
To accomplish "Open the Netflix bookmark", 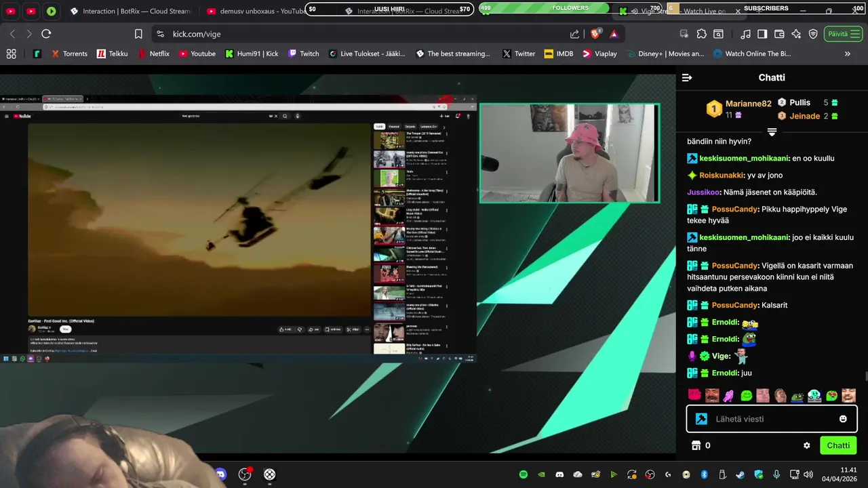I will (153, 54).
